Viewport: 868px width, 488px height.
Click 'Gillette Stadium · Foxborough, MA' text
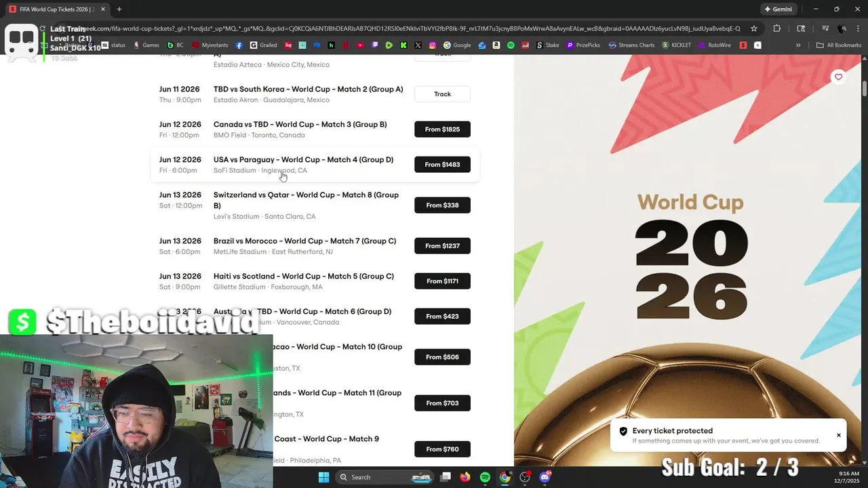(268, 287)
